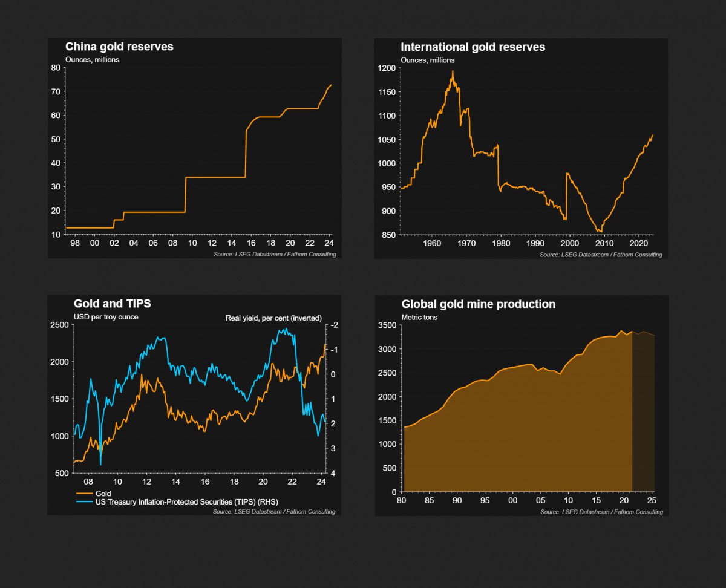The image size is (726, 588).
Task: Click the blue TIPS legend line swatch
Action: click(83, 501)
